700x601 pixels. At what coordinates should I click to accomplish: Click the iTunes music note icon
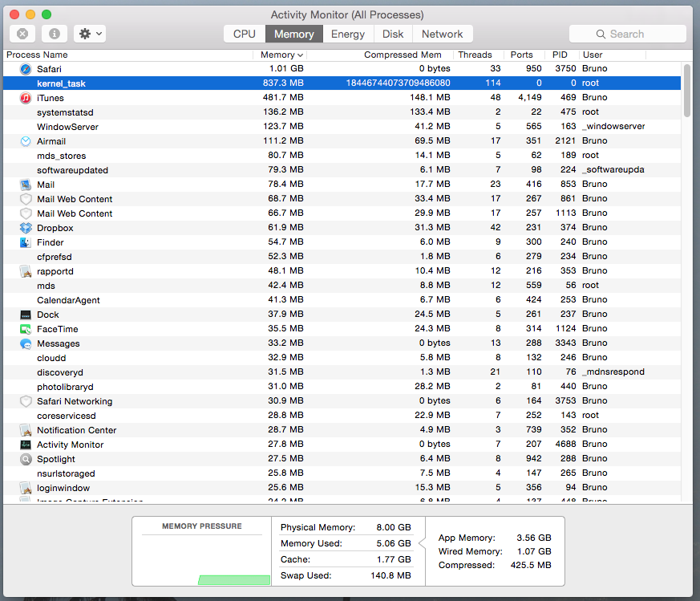(x=26, y=98)
